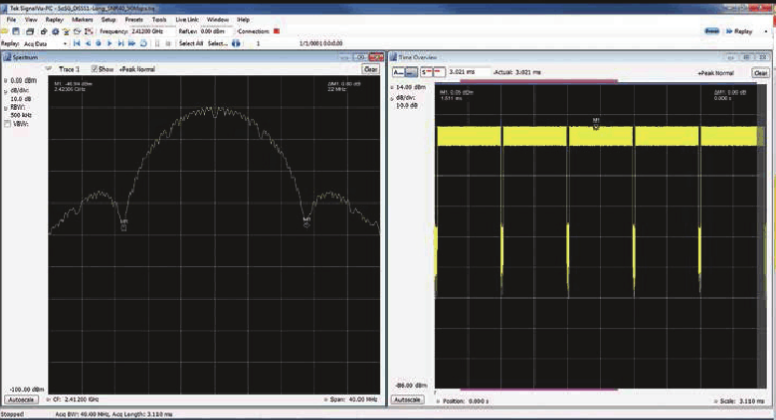Jump to first replay record icon
The width and height of the screenshot is (776, 420).
pyautogui.click(x=77, y=44)
